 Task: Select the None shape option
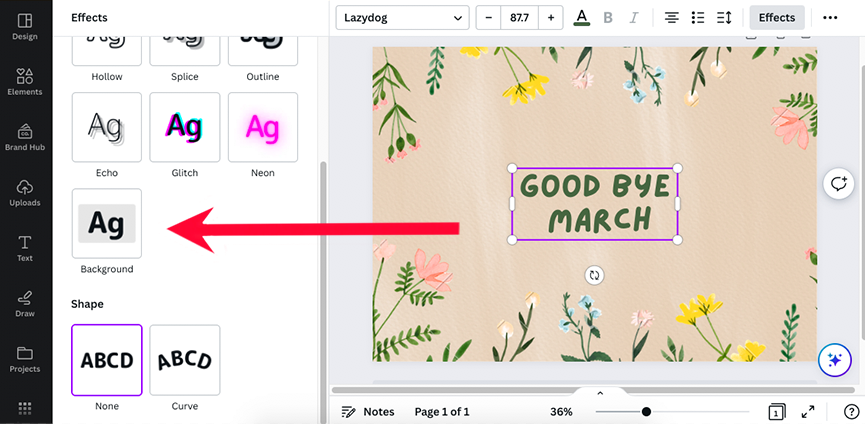pyautogui.click(x=106, y=360)
